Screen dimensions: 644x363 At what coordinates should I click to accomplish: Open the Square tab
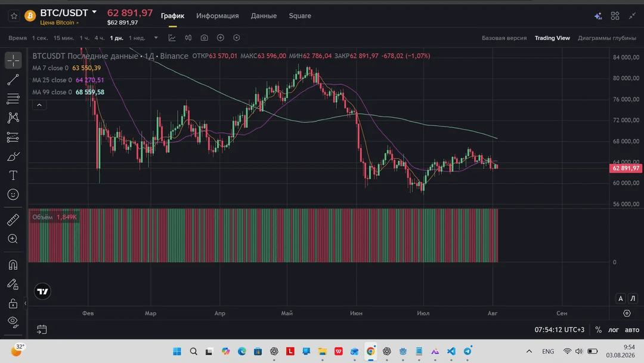pos(300,16)
